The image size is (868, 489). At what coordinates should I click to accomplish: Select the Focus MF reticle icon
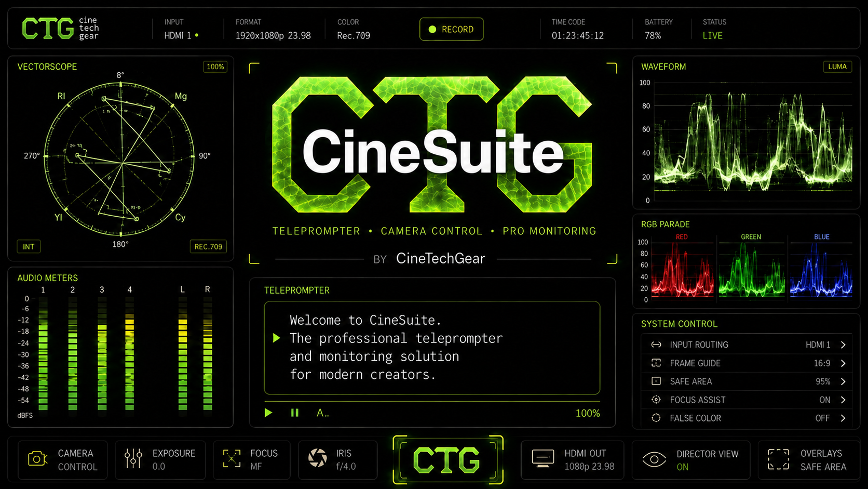(232, 459)
